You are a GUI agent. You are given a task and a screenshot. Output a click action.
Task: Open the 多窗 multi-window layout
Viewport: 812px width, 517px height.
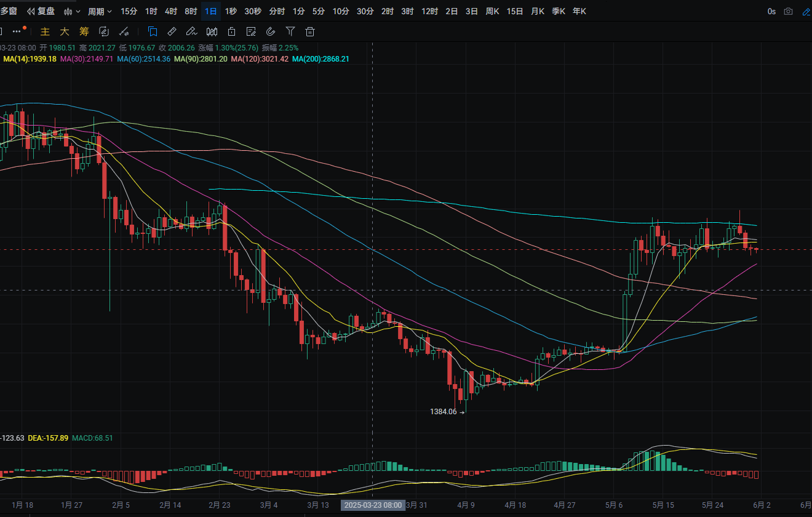(9, 11)
